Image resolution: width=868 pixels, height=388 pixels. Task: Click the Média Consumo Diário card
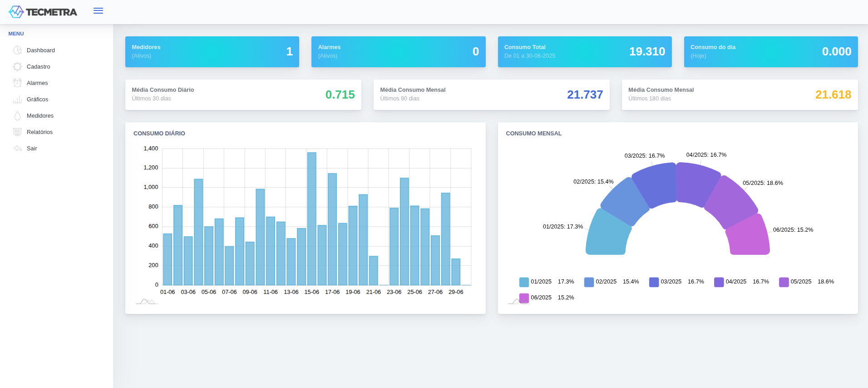point(243,95)
